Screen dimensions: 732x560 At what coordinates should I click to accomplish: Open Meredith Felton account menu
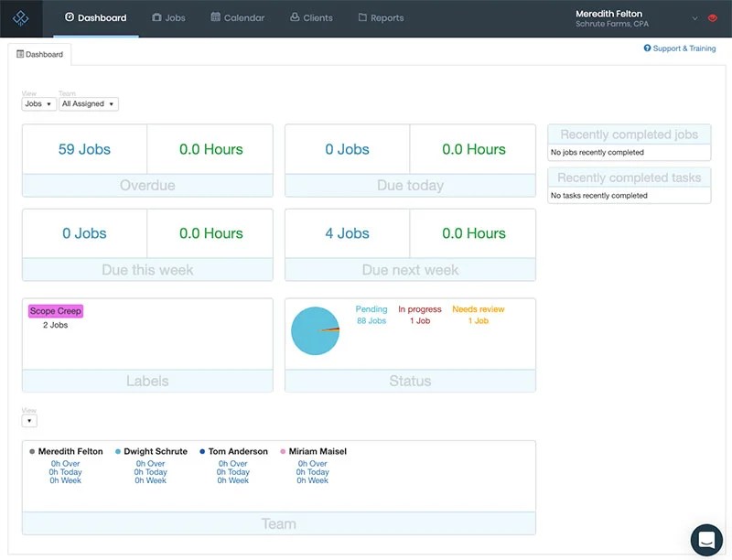[611, 18]
